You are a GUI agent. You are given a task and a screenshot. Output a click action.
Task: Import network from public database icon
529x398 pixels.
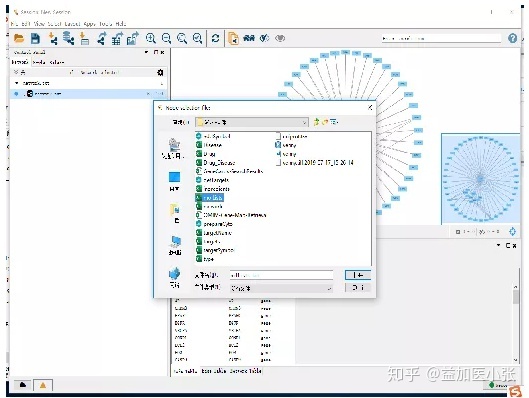click(x=68, y=38)
